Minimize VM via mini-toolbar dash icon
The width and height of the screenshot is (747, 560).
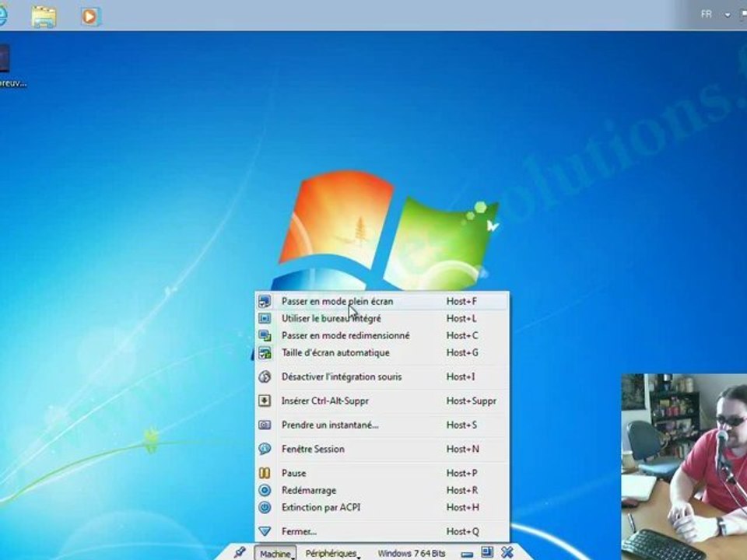[468, 555]
